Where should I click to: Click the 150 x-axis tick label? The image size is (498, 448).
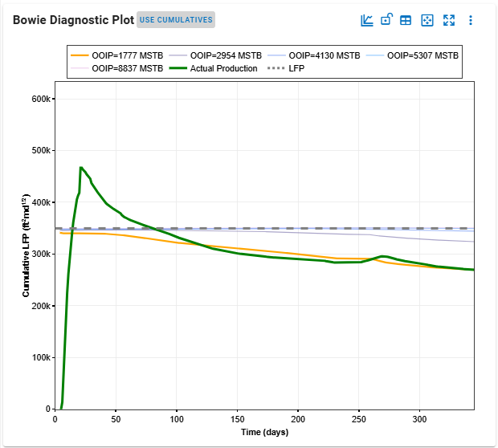(x=237, y=419)
